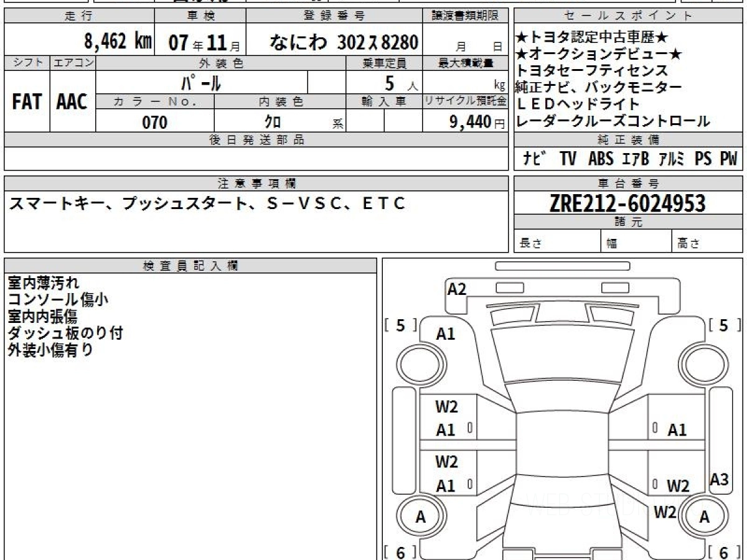Select the kg unit in 最大積載量 cell
The width and height of the screenshot is (747, 560).
click(499, 85)
